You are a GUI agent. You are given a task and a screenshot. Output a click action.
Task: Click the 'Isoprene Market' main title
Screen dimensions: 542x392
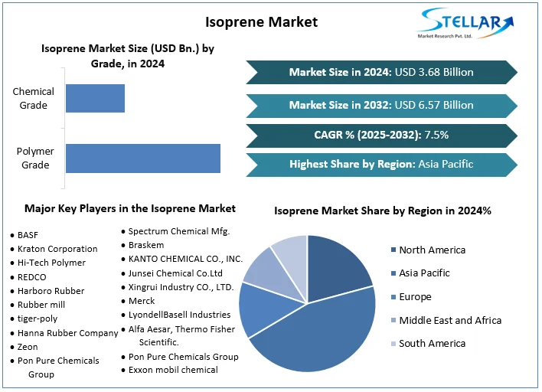(x=261, y=22)
